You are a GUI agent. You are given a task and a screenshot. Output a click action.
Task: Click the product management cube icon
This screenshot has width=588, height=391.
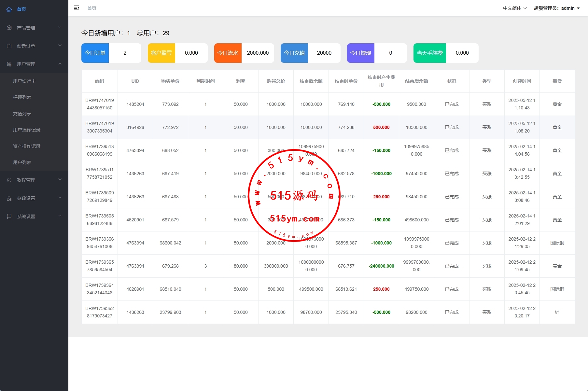pyautogui.click(x=9, y=28)
